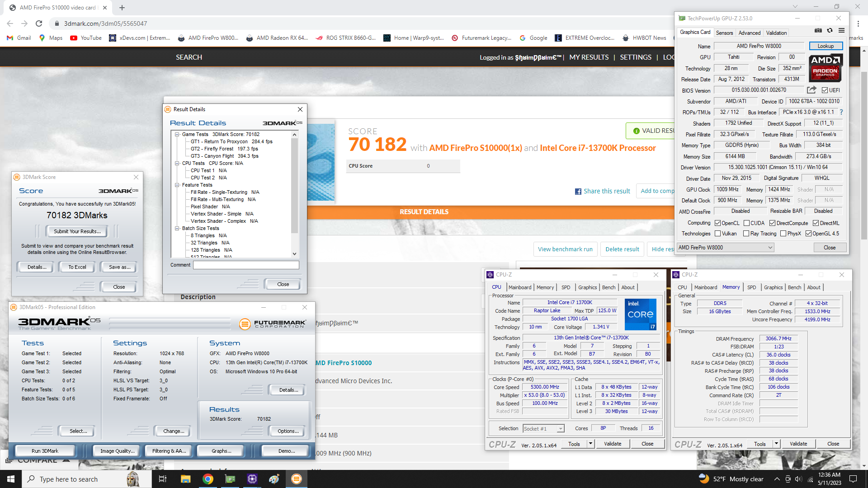The image size is (868, 488).
Task: Collapse Feature Tests tree node
Action: [177, 185]
